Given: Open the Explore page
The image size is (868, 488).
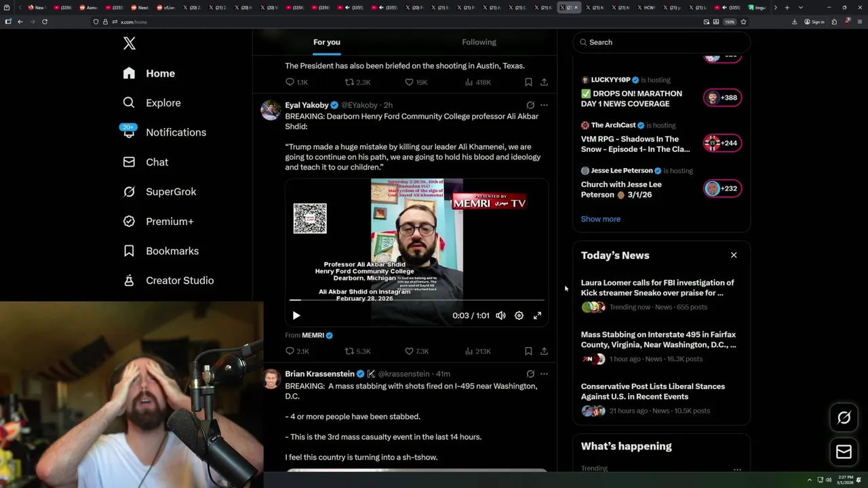Looking at the screenshot, I should tap(152, 103).
